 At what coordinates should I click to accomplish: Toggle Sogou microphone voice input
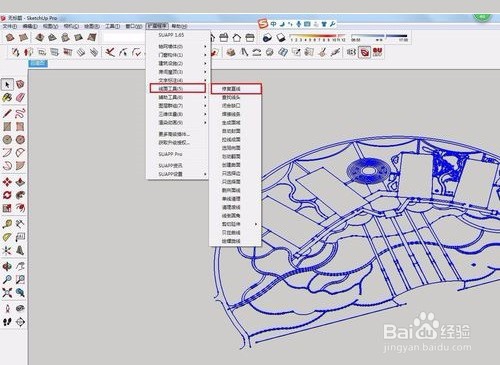click(299, 24)
